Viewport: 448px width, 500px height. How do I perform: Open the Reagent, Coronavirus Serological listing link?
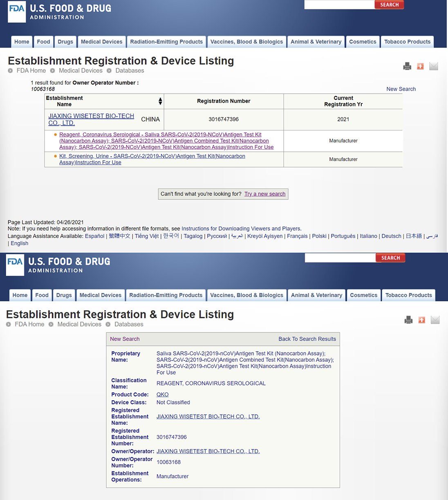pos(166,141)
